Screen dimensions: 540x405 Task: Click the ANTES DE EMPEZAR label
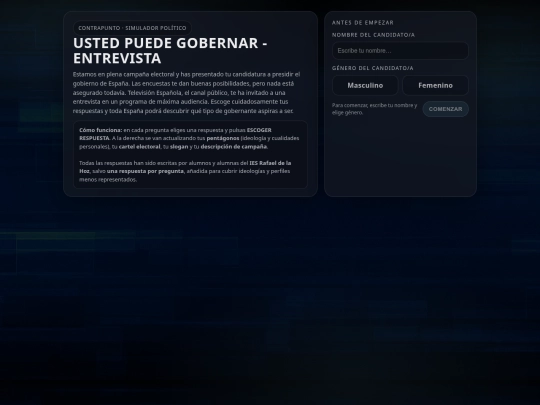[363, 23]
